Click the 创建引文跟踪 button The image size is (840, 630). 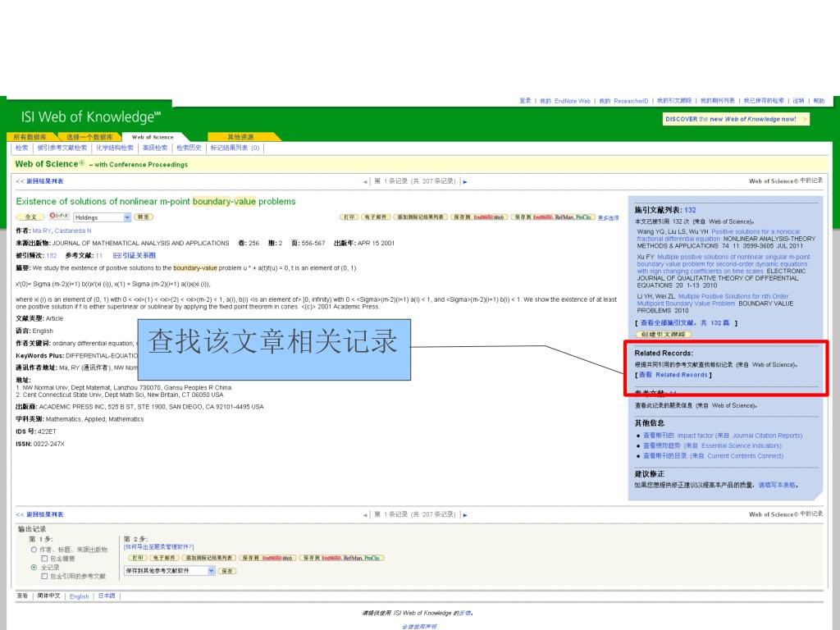click(663, 335)
